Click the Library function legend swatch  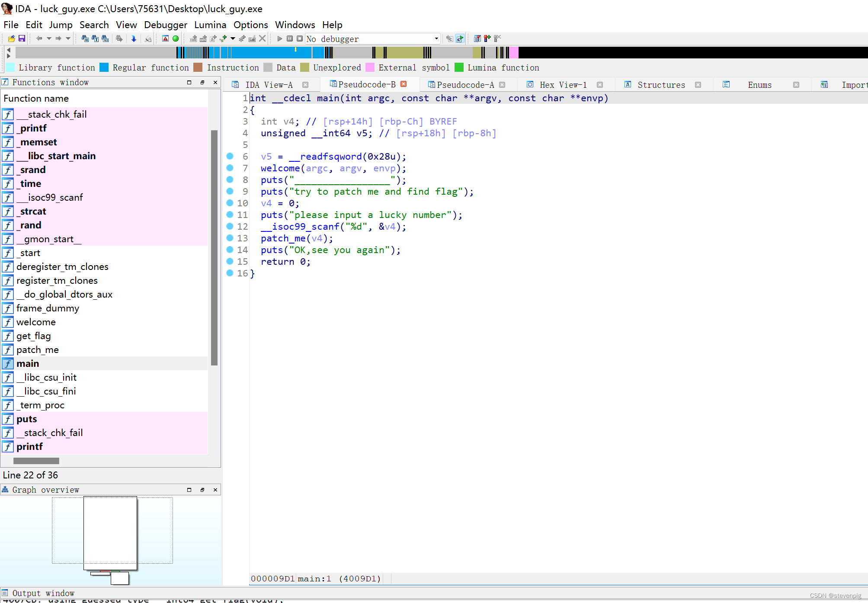10,67
